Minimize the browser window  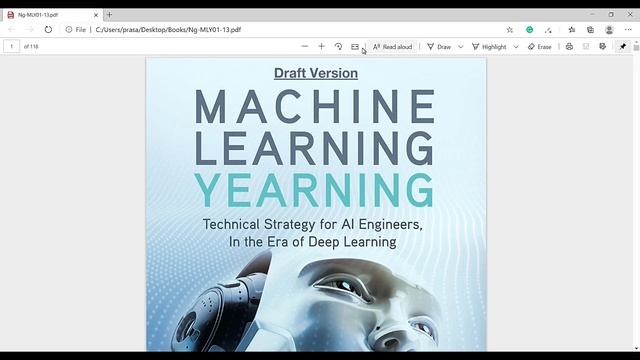coord(592,14)
